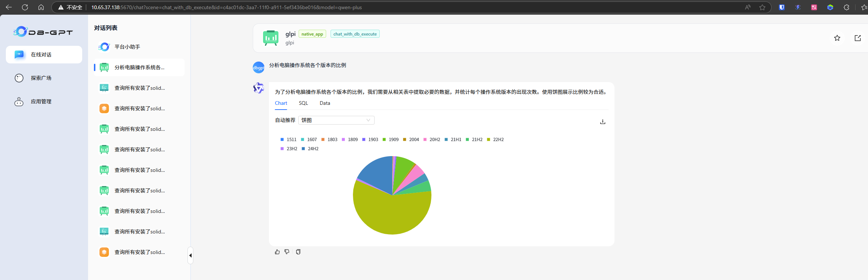This screenshot has width=868, height=280.
Task: Toggle legend item 2004
Action: [411, 140]
